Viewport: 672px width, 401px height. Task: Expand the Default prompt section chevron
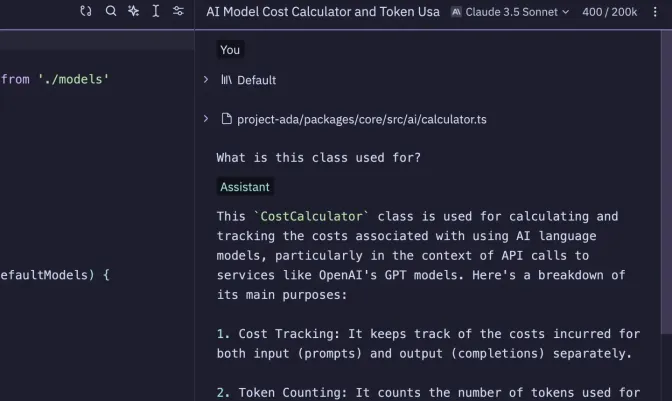(206, 79)
